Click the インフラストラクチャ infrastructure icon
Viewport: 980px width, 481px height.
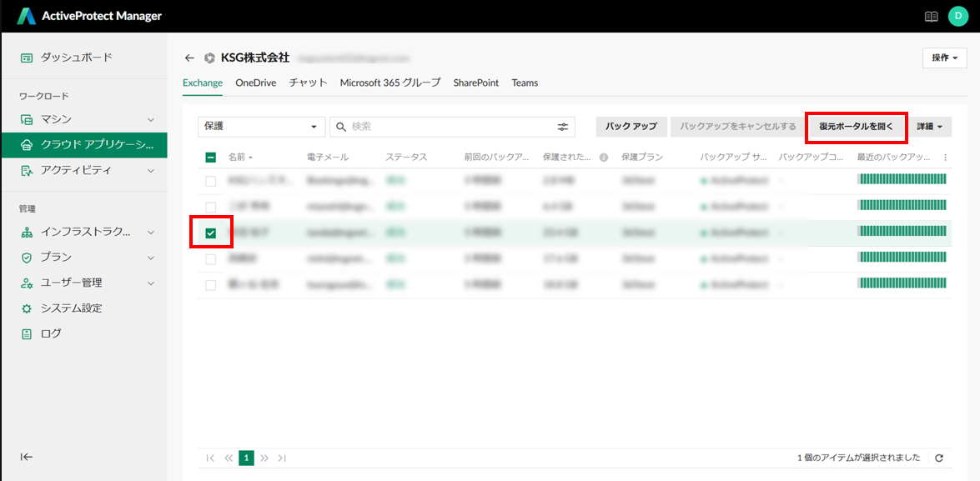pyautogui.click(x=26, y=233)
